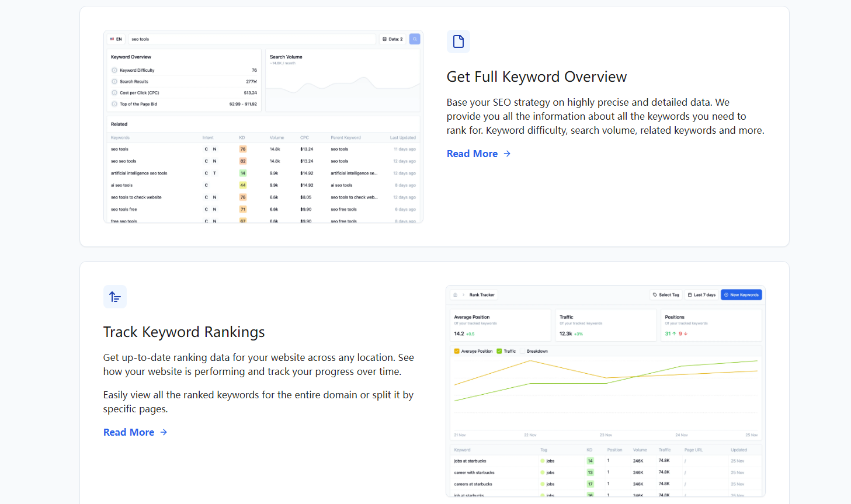Image resolution: width=851 pixels, height=504 pixels.
Task: Click the info icon next to Search Results
Action: [x=114, y=82]
